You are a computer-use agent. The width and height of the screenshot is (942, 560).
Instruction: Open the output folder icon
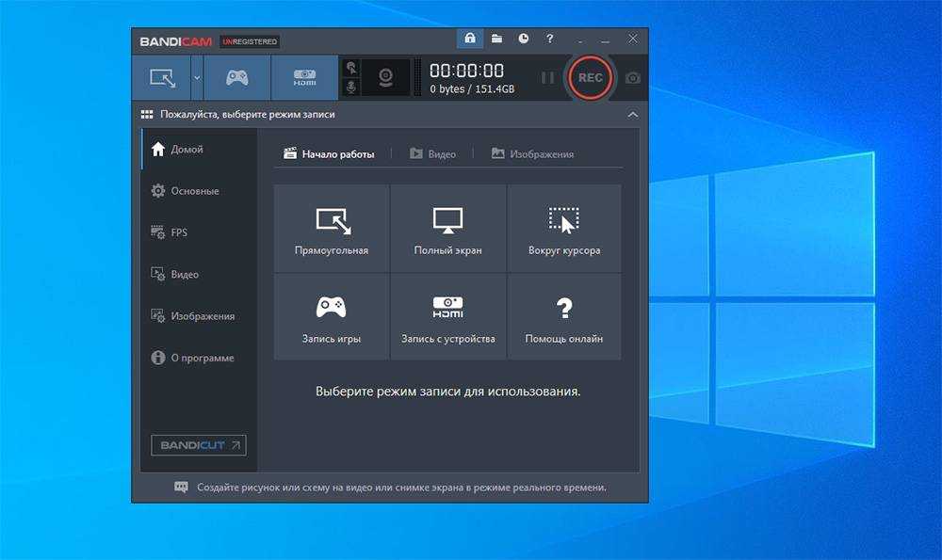496,39
